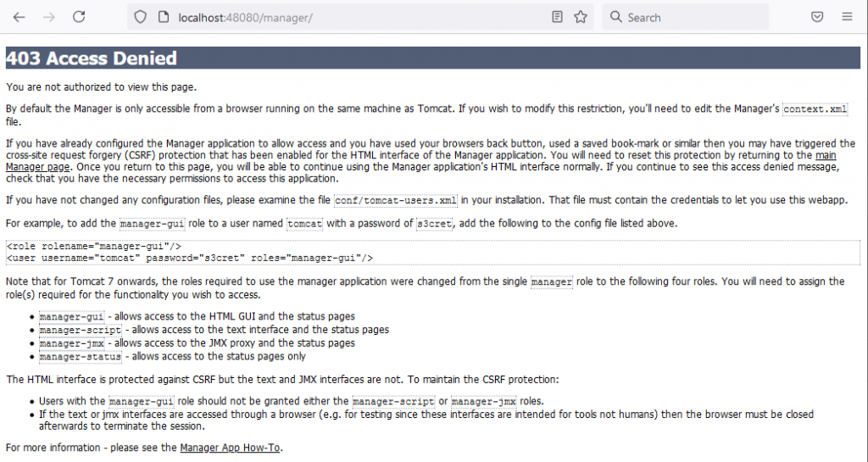This screenshot has height=462, width=868.
Task: Click the forward navigation arrow
Action: pos(48,17)
